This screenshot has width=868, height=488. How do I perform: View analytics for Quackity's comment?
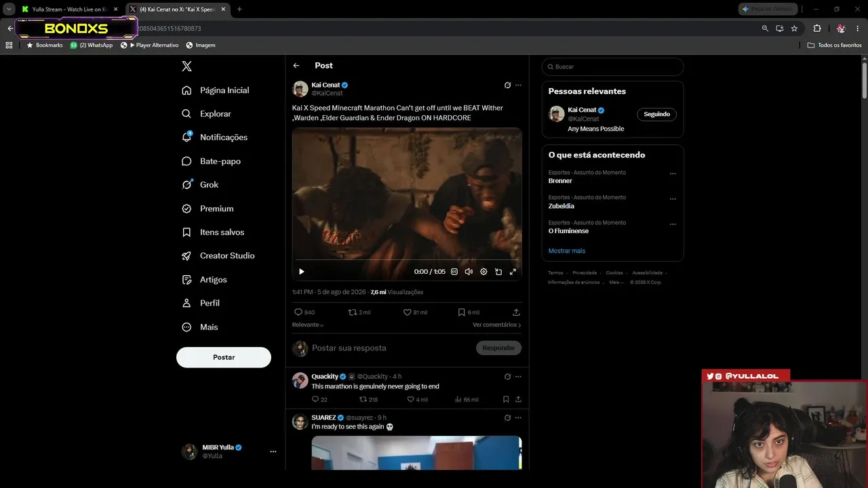(x=467, y=399)
